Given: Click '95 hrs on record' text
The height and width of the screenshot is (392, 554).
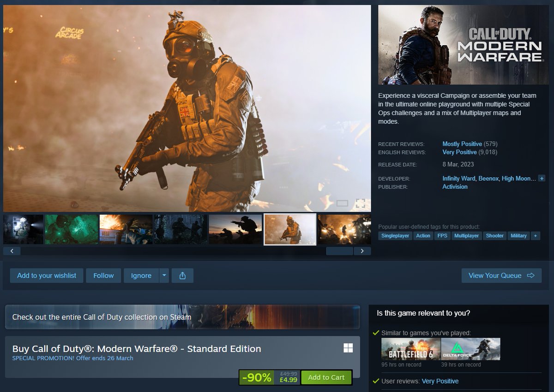Looking at the screenshot, I should 401,365.
